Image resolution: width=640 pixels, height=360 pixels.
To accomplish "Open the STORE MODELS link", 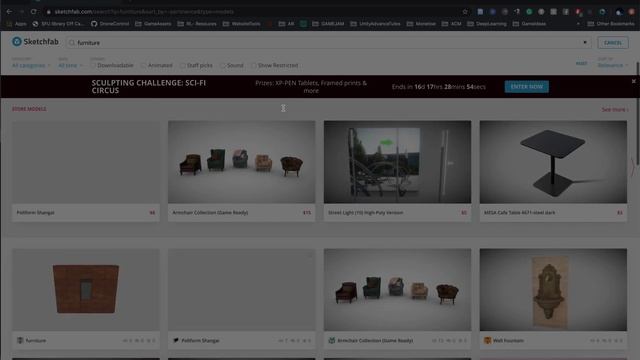I will [x=29, y=109].
